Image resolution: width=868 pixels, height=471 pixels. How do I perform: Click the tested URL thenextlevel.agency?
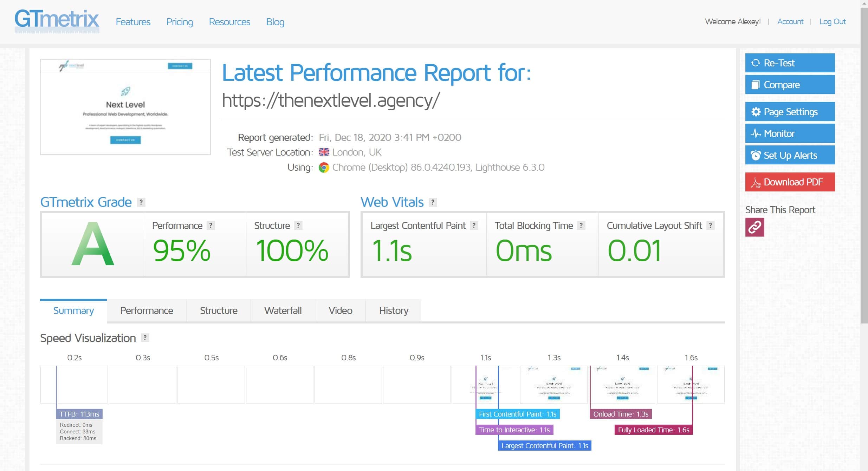click(x=331, y=100)
